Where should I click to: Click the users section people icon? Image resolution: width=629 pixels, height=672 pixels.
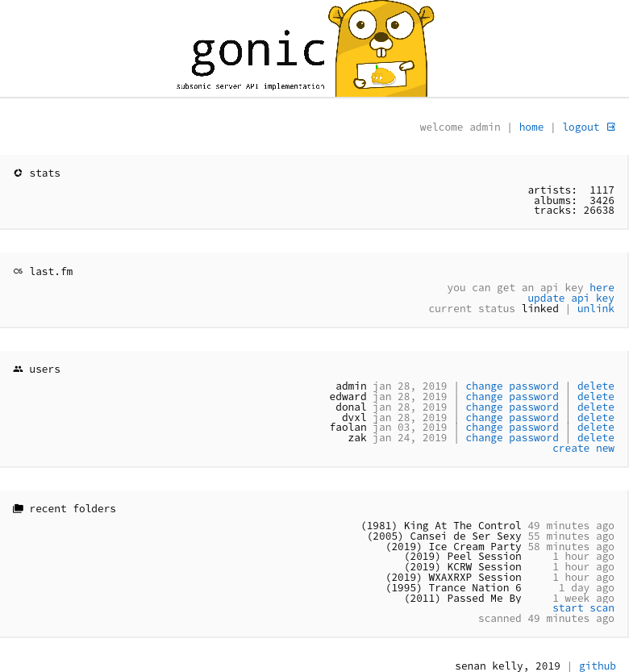[x=18, y=369]
